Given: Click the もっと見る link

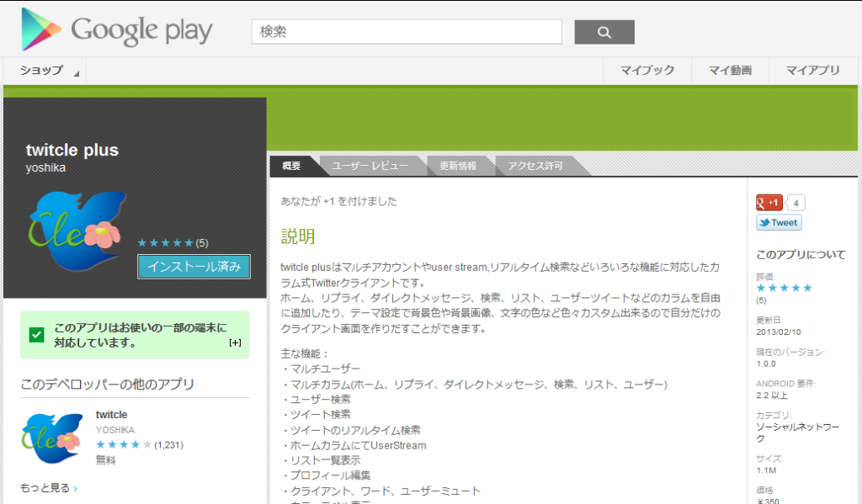Looking at the screenshot, I should pyautogui.click(x=48, y=488).
